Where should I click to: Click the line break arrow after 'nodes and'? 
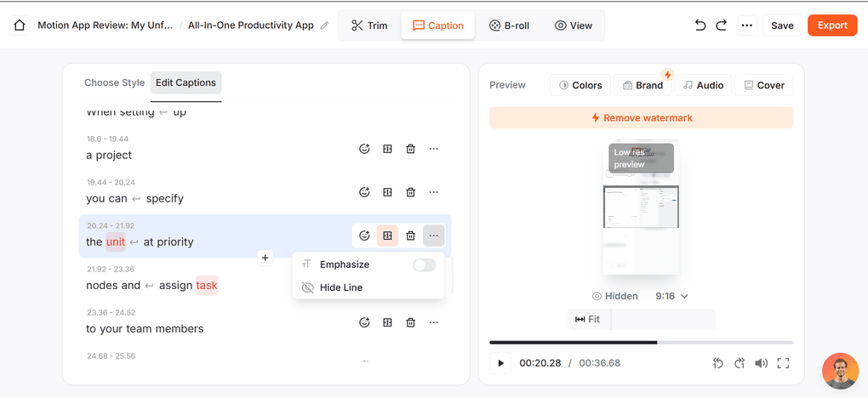click(150, 286)
